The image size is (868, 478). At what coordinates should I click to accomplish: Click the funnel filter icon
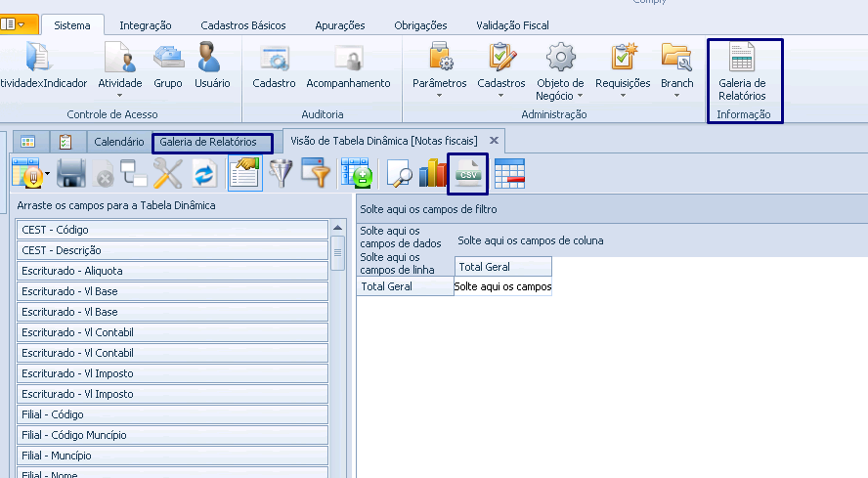(281, 173)
